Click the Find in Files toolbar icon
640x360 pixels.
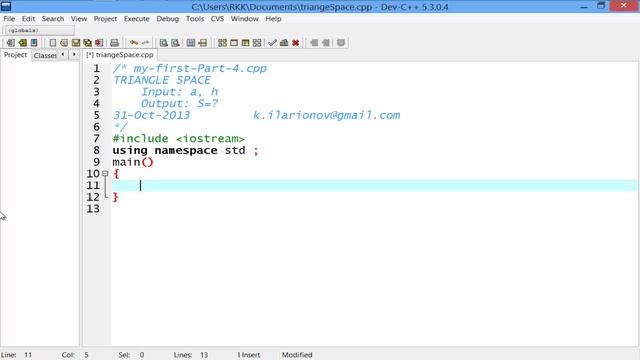(x=191, y=42)
